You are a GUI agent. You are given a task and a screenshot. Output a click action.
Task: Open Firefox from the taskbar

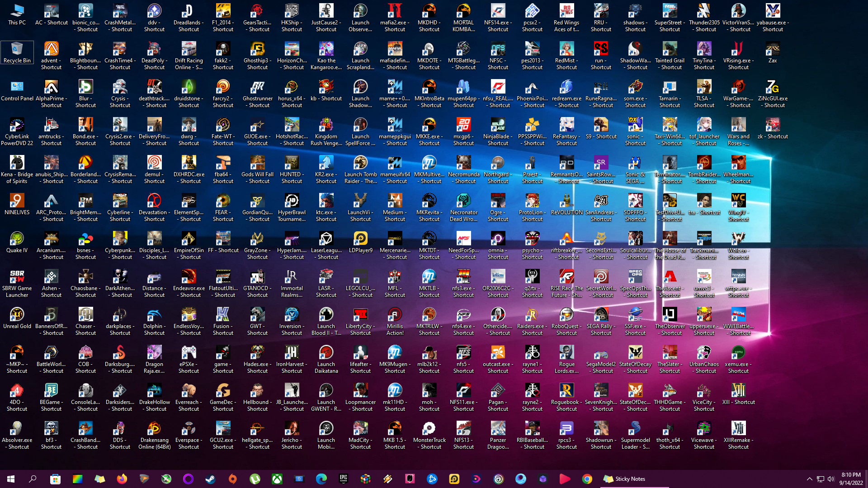pos(122,479)
